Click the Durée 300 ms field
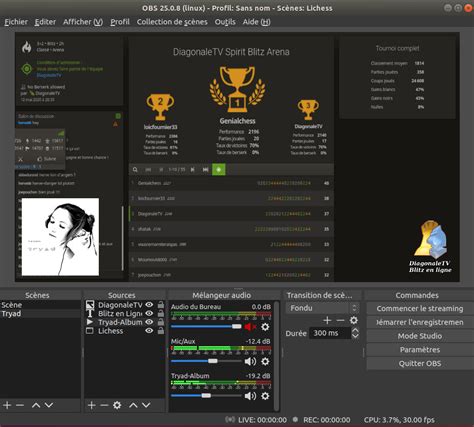The width and height of the screenshot is (474, 427). pyautogui.click(x=330, y=333)
